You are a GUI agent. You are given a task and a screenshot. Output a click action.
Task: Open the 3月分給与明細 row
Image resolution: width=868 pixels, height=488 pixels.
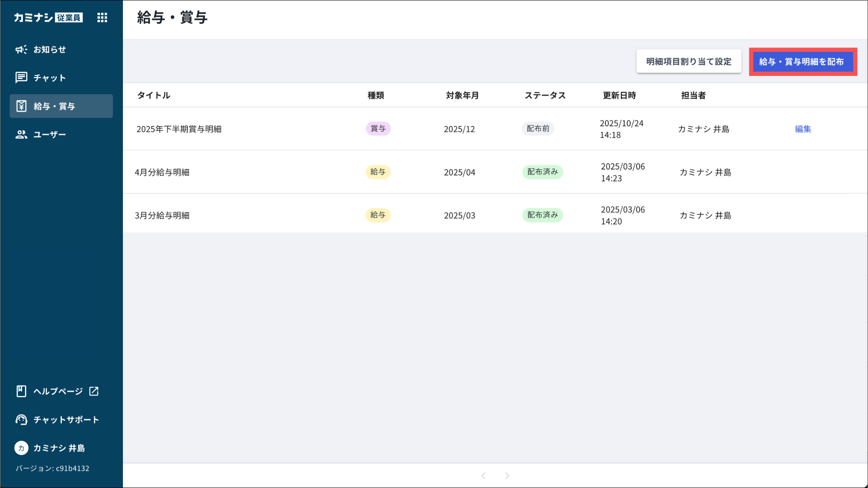coord(162,215)
